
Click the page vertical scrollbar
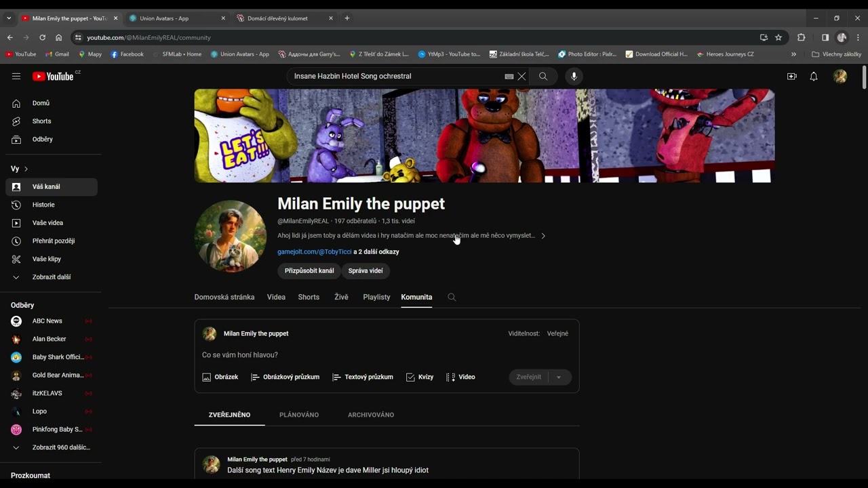coord(864,77)
